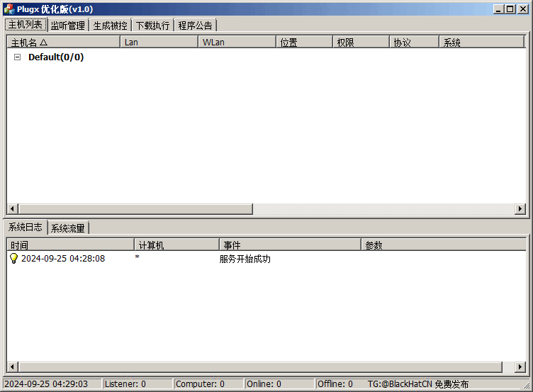Switch to the 监听管理 tab

(68, 26)
